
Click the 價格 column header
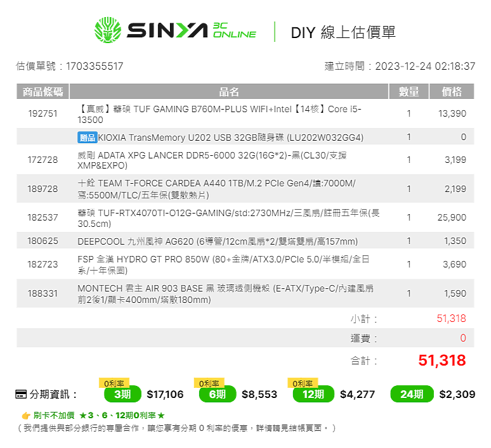point(452,92)
